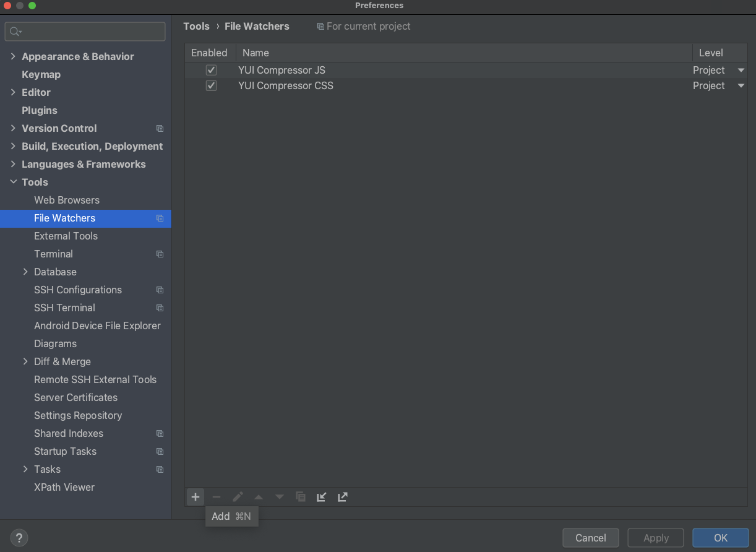Open the Plugins settings page
Viewport: 756px width, 552px height.
pyautogui.click(x=40, y=110)
